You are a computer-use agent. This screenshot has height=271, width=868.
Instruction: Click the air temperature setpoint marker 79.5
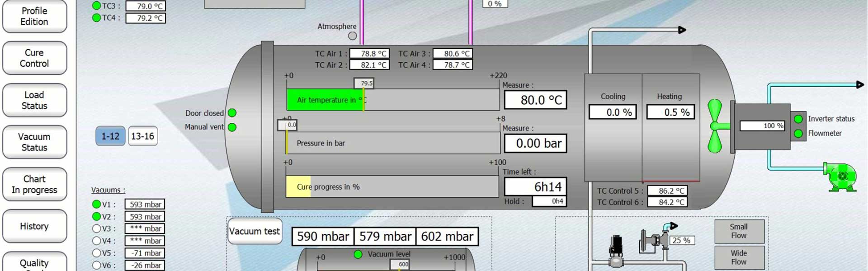364,83
